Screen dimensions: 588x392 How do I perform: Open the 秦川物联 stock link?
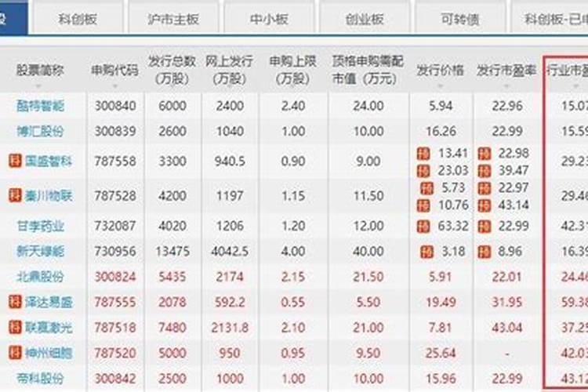click(x=49, y=195)
